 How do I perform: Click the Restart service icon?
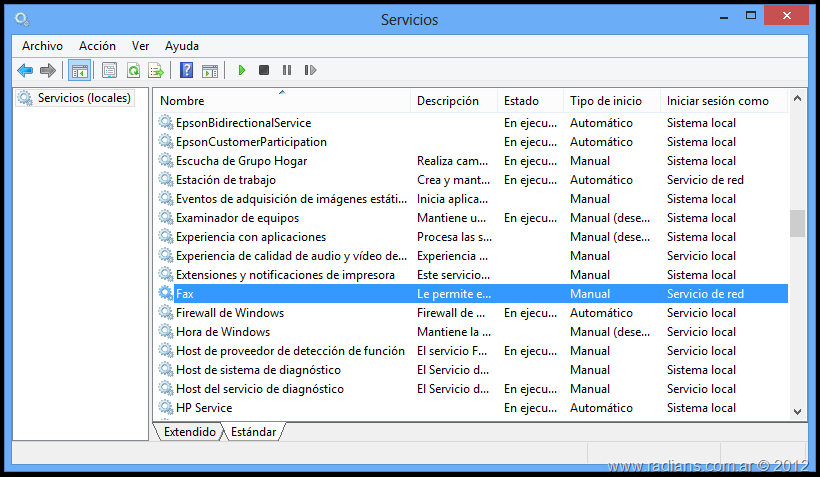(310, 70)
